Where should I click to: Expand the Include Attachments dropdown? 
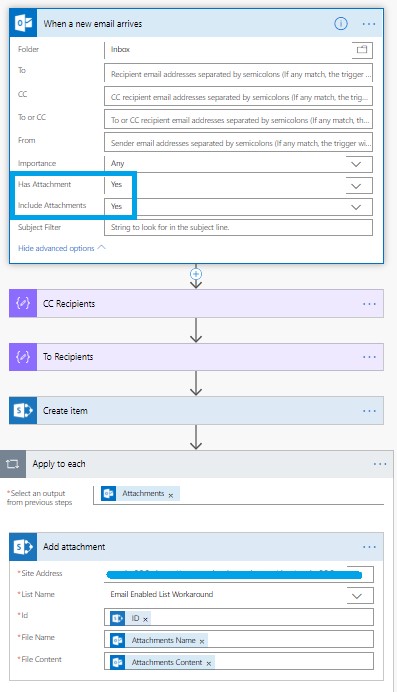(356, 207)
